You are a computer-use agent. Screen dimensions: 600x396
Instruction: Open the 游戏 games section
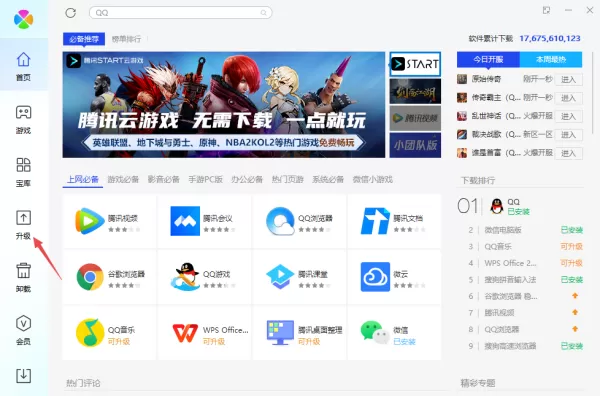(23, 119)
